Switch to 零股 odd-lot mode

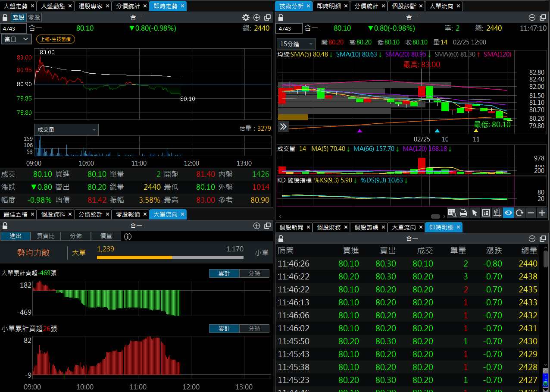coord(34,17)
